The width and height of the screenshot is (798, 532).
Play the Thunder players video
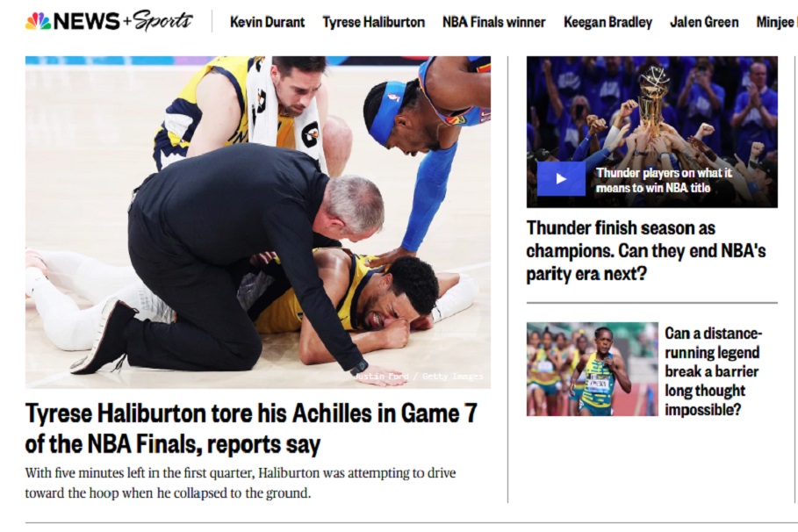[x=561, y=179]
